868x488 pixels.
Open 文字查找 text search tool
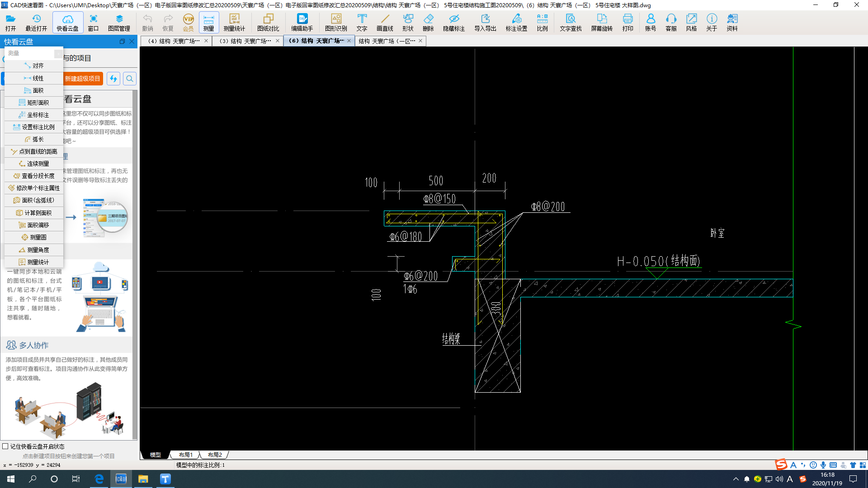coord(571,22)
